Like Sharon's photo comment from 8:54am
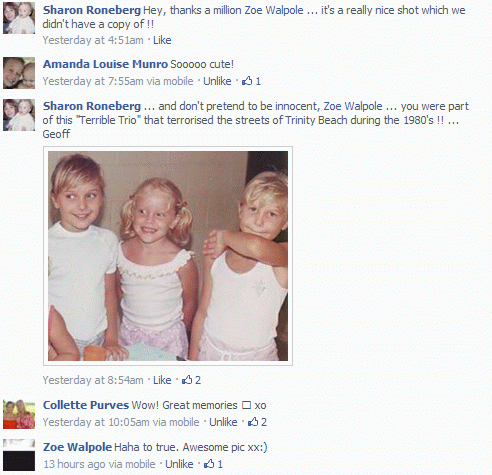492x475 pixels. (x=162, y=380)
